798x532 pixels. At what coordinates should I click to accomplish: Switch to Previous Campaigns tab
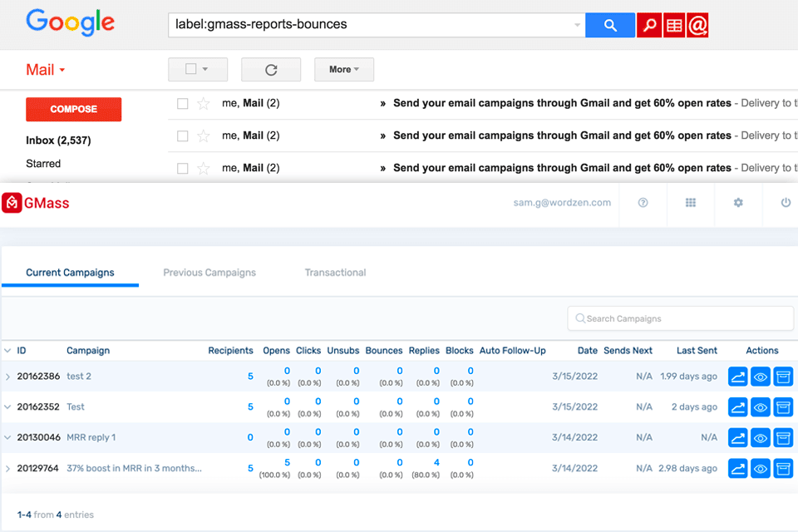209,273
